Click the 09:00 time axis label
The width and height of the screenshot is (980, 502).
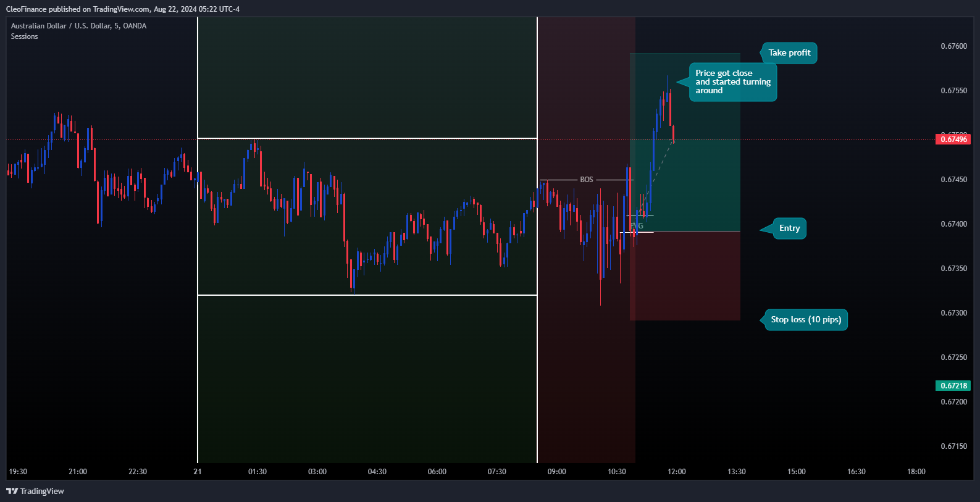(557, 472)
